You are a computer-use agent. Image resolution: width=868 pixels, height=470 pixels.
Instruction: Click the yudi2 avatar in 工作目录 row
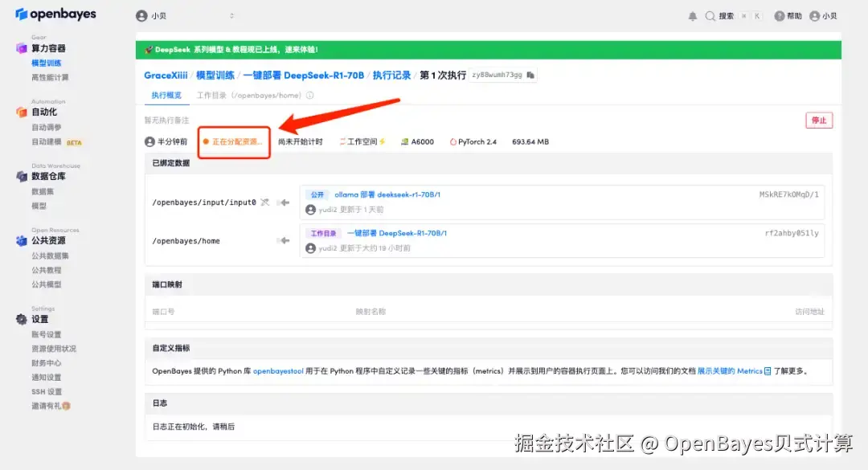tap(310, 248)
